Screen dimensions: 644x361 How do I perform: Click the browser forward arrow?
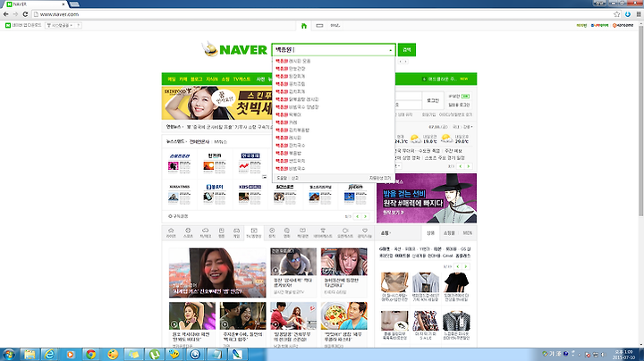15,14
